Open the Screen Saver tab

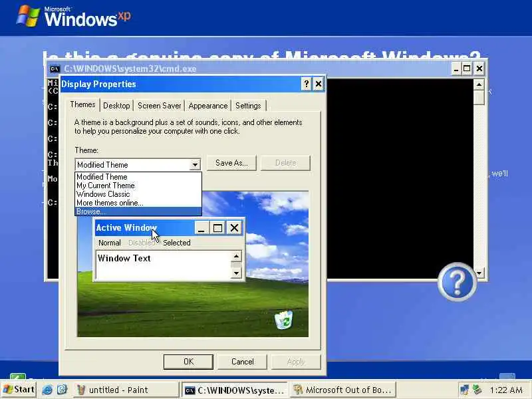159,106
